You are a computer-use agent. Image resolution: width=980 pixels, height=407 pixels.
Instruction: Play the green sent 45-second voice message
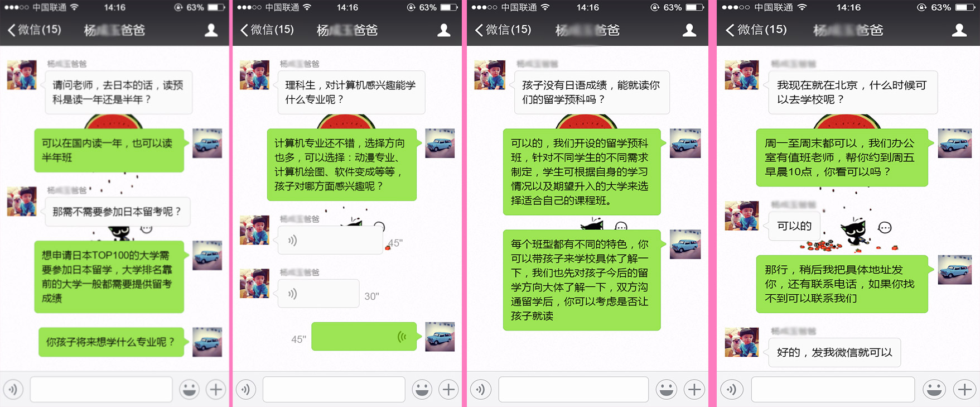364,337
